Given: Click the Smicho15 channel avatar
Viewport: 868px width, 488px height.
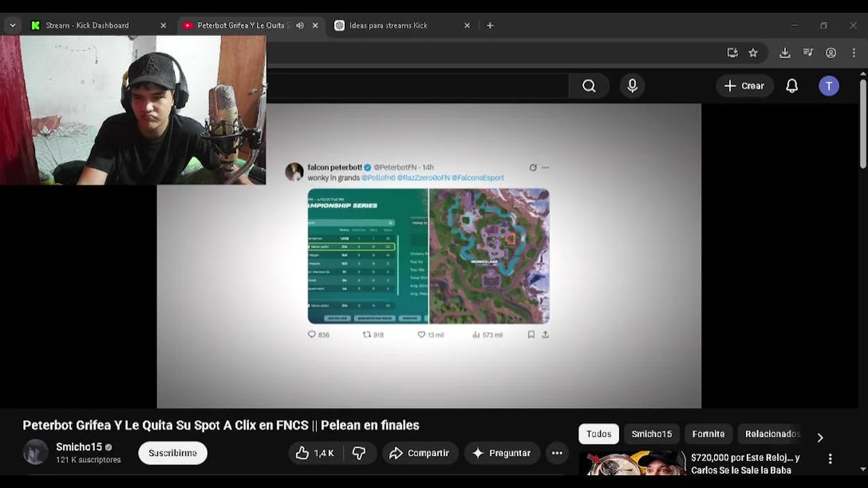Looking at the screenshot, I should 35,452.
